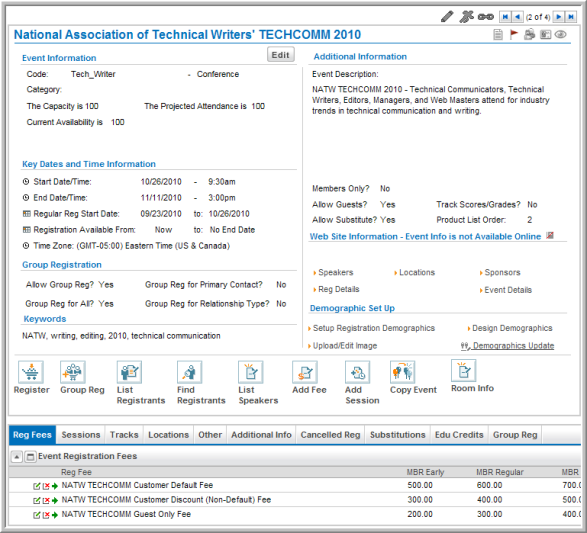Click the Reg Fee column header
The height and width of the screenshot is (533, 587).
point(76,472)
